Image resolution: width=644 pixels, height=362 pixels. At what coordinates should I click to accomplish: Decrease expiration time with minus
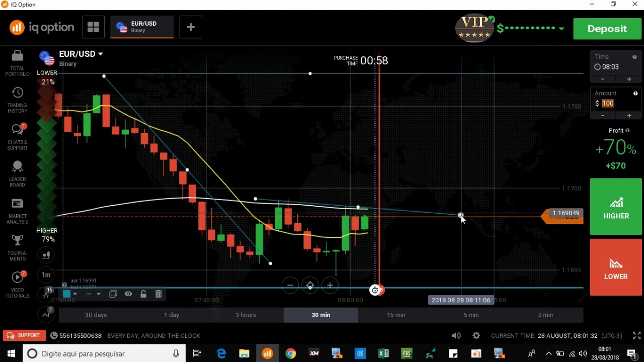pyautogui.click(x=603, y=79)
